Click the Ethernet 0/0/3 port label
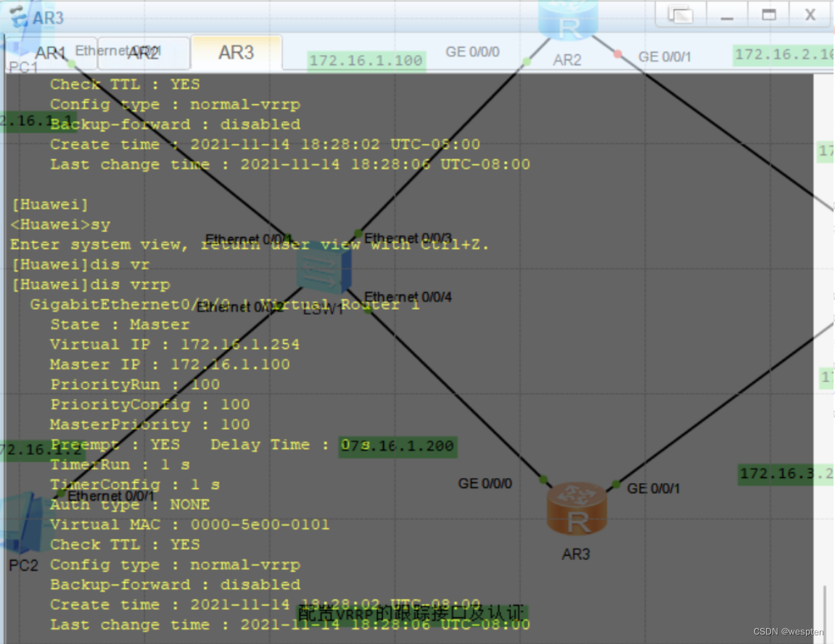The width and height of the screenshot is (835, 644). [x=408, y=238]
